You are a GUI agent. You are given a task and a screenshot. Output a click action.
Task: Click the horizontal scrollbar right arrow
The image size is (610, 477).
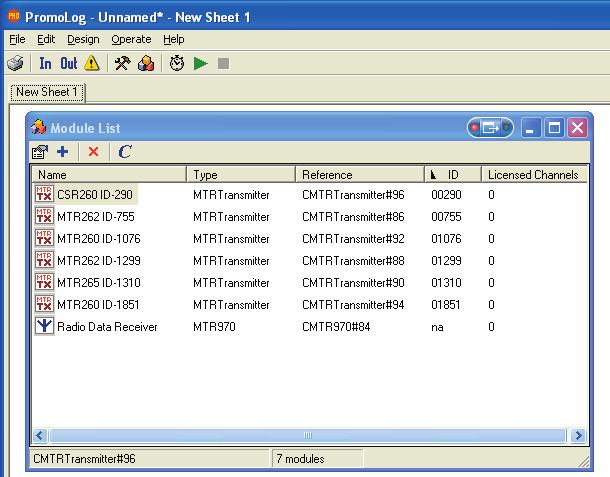pos(579,435)
